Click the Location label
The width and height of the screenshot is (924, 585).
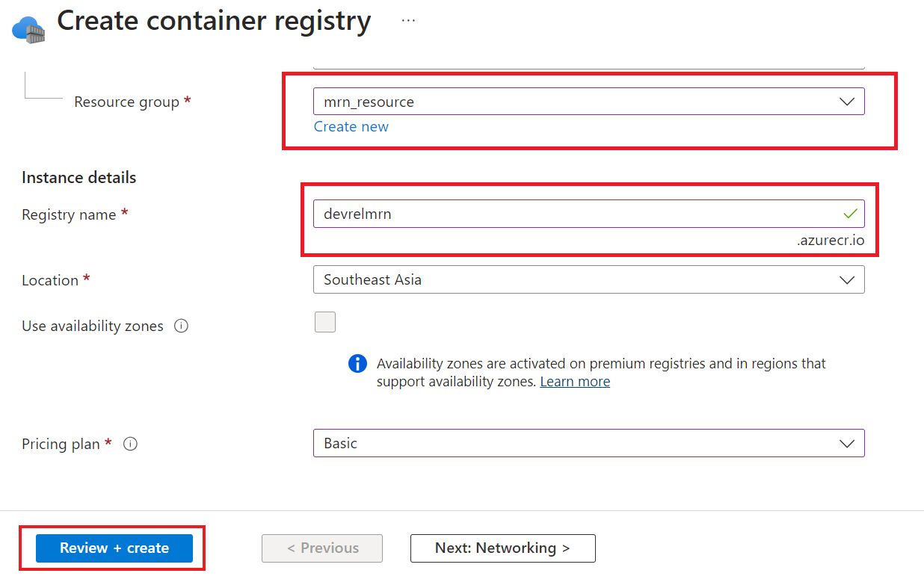point(50,280)
